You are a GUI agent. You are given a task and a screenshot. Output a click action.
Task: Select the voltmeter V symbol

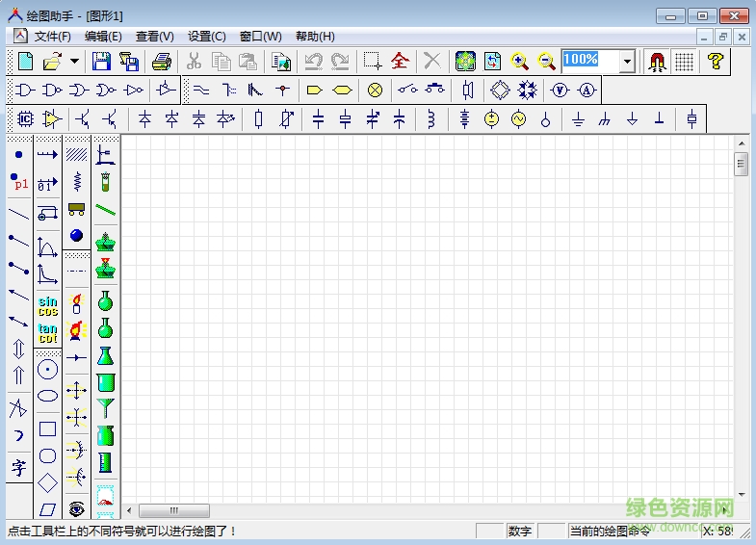pos(560,91)
